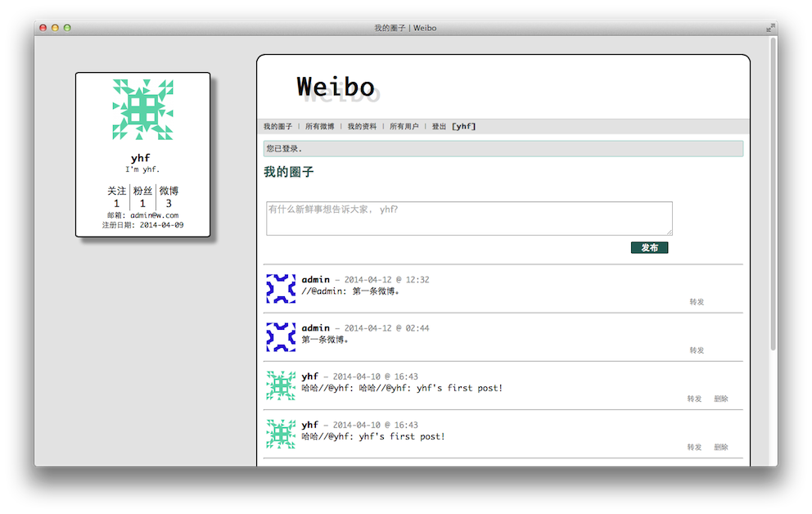Repost yhf's '哈哈//@yhf: 哈哈' post
The height and width of the screenshot is (514, 812).
click(694, 399)
